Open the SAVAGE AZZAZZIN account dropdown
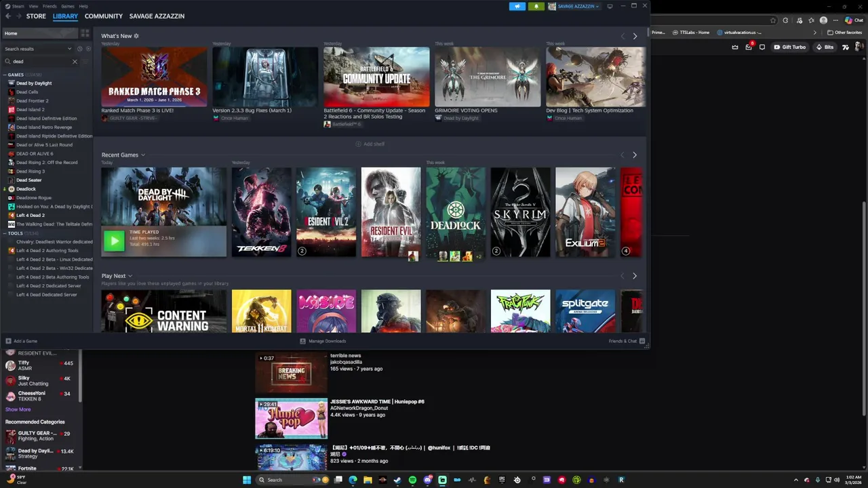The image size is (868, 488). point(574,6)
